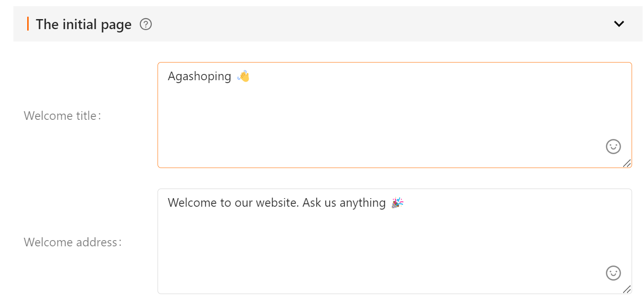Click the Welcome title resize handle

[627, 163]
